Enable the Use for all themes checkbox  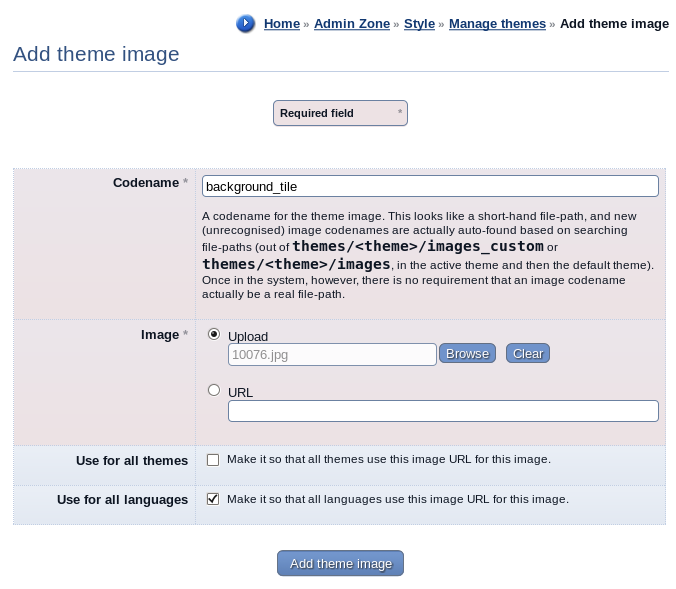(213, 460)
